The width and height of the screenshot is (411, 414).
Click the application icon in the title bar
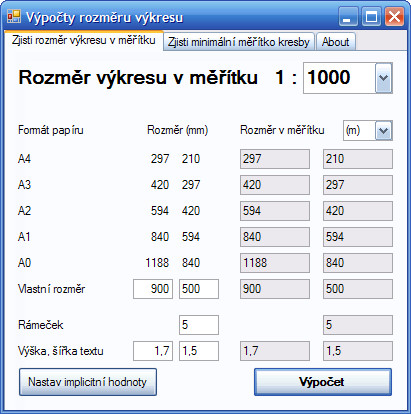(x=14, y=16)
